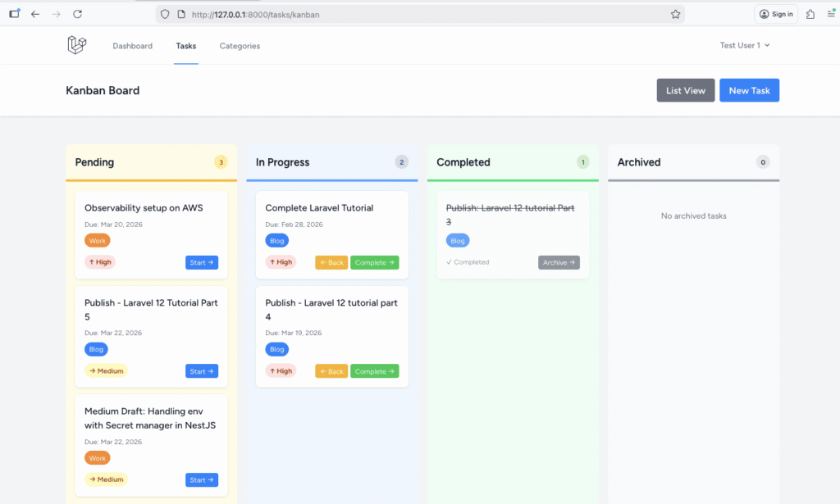The height and width of the screenshot is (504, 840).
Task: Switch to List View
Action: [685, 90]
